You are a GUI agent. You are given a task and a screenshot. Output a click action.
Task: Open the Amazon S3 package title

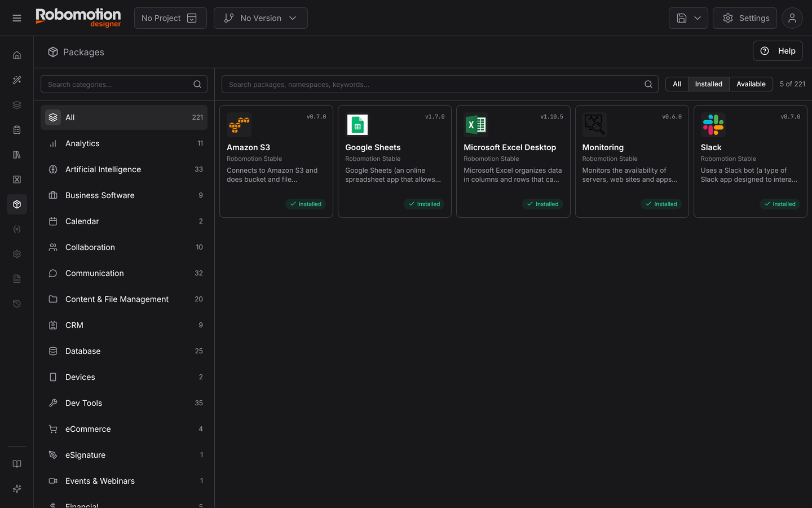click(x=248, y=147)
